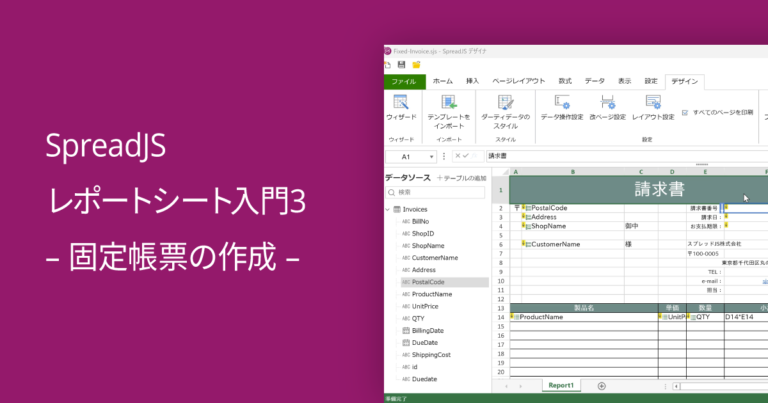The width and height of the screenshot is (768, 403).
Task: Click the BillingDate calendar field icon
Action: click(406, 331)
